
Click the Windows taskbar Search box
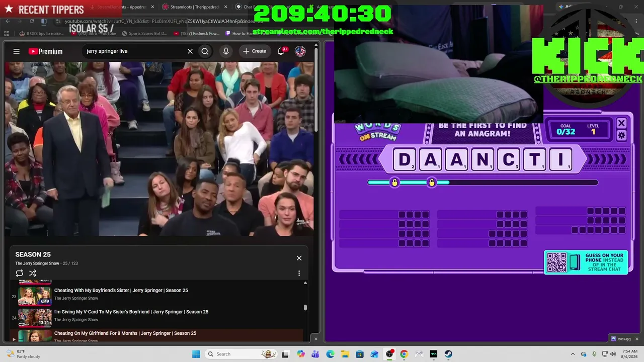click(242, 354)
